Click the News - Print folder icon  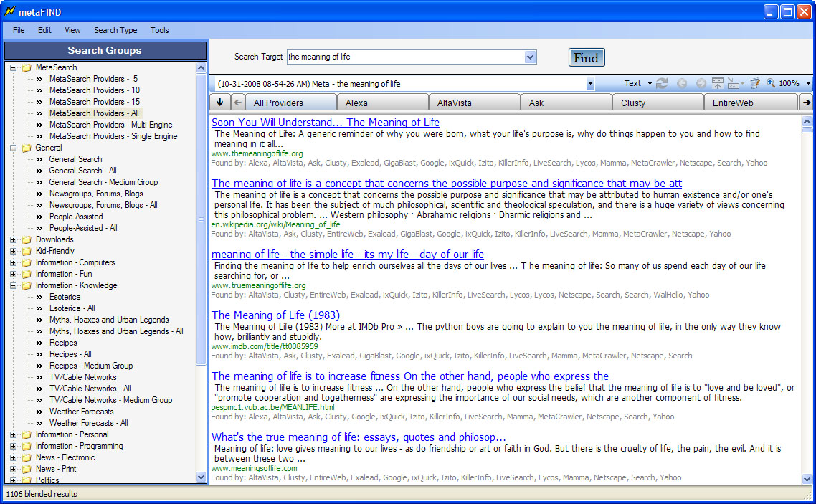27,469
